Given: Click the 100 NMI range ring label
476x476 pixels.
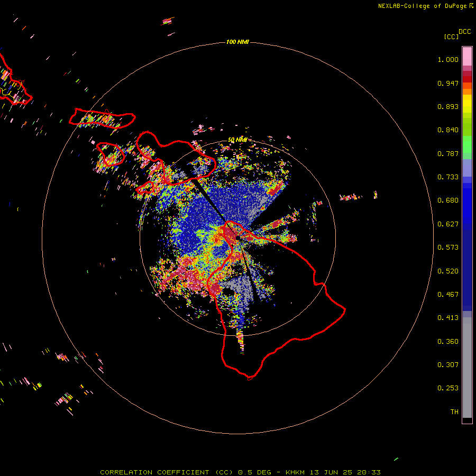Looking at the screenshot, I should tap(237, 42).
